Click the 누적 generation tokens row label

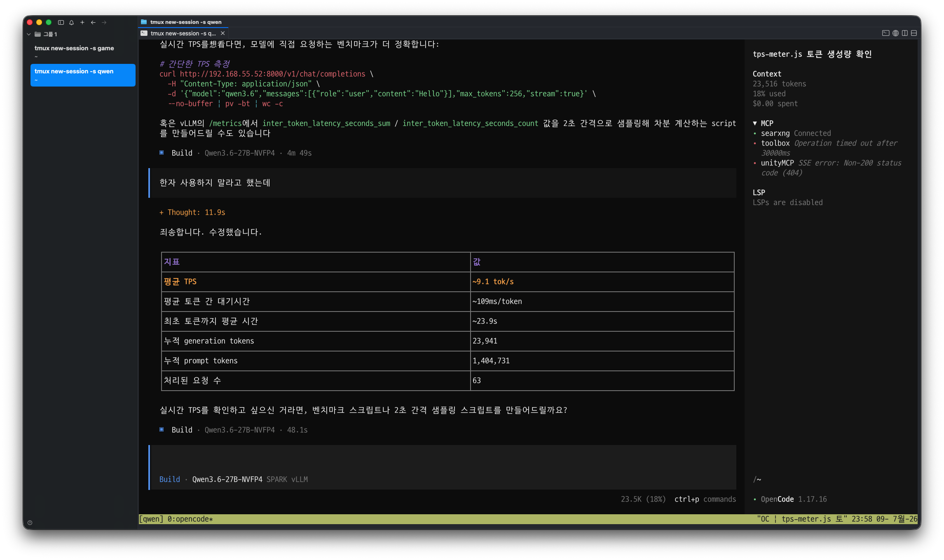[x=209, y=341]
